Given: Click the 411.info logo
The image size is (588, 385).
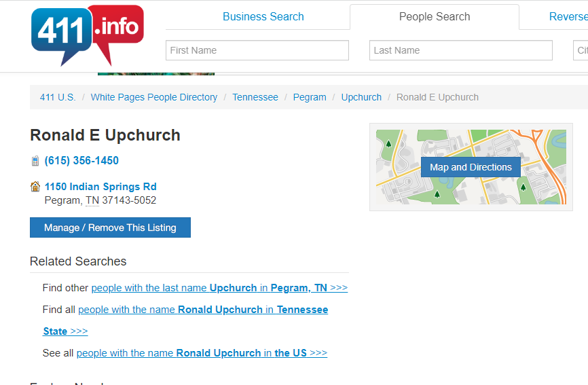Looking at the screenshot, I should (x=87, y=34).
